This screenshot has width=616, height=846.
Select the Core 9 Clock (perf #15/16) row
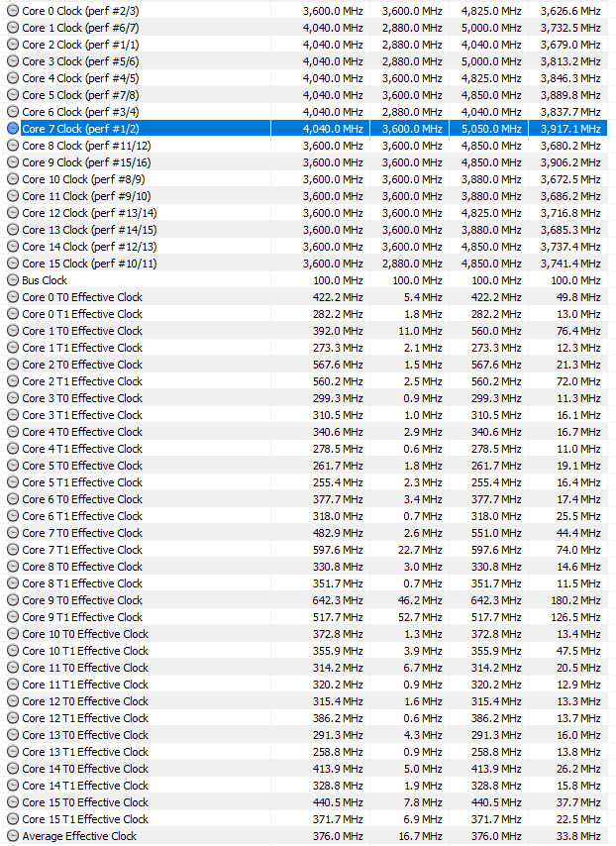coord(304,162)
